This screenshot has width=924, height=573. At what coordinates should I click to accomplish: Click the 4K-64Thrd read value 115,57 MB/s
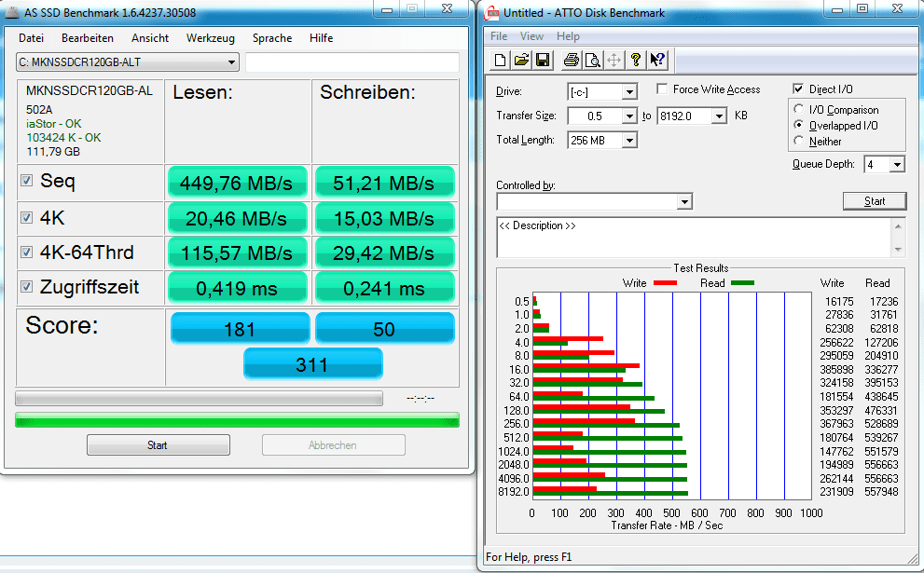pos(237,253)
